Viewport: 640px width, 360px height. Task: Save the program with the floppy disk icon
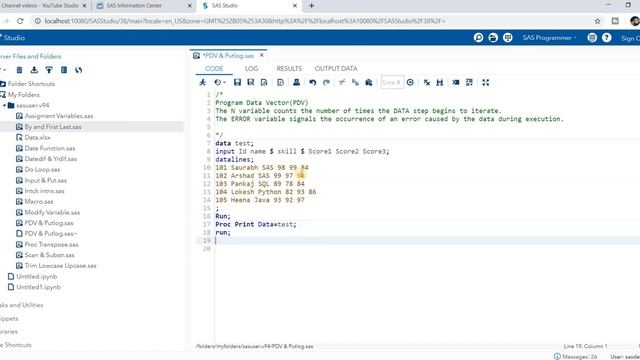point(237,82)
